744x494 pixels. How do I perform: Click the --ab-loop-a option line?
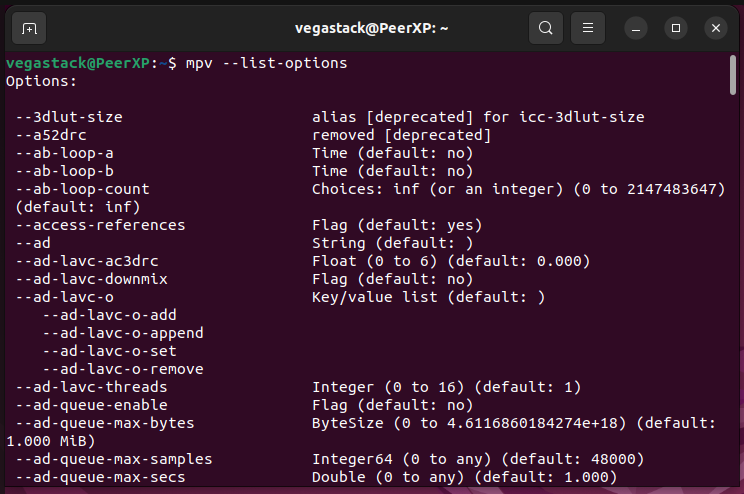[x=65, y=153]
